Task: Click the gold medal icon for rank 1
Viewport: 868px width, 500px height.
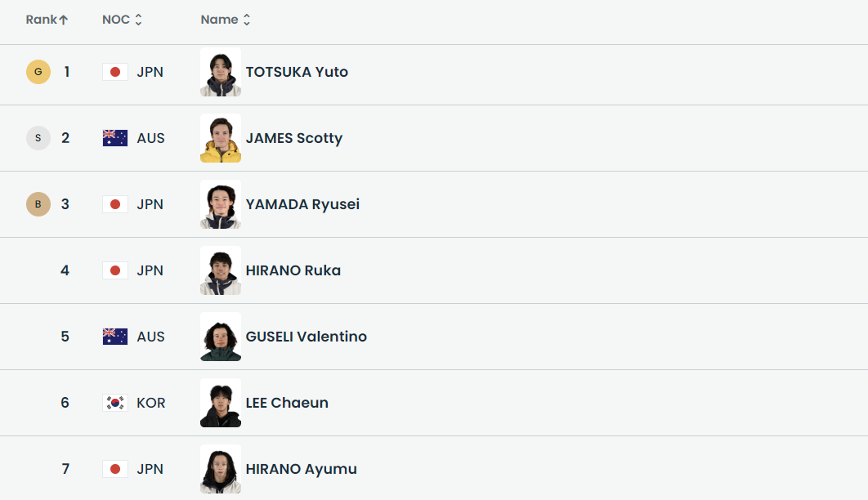Action: pos(38,72)
